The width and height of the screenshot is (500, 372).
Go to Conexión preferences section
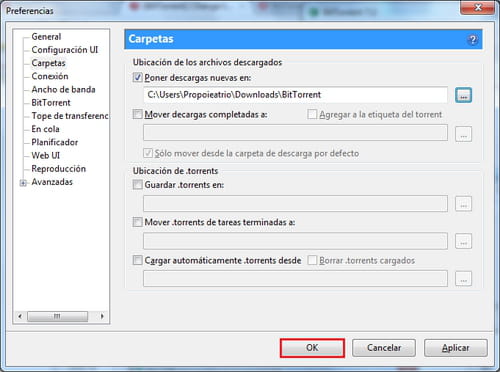pyautogui.click(x=50, y=76)
